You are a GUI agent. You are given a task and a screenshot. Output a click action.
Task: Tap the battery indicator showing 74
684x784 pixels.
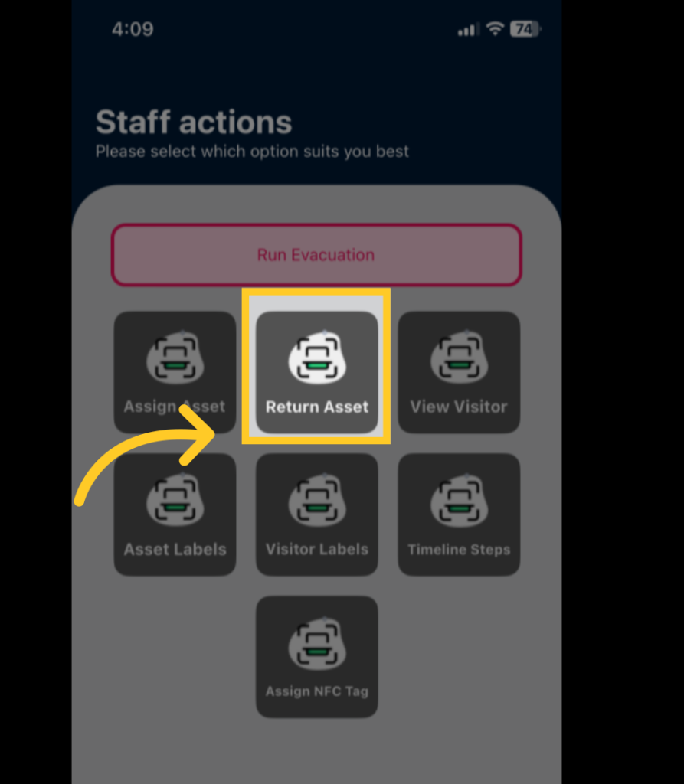tap(525, 29)
